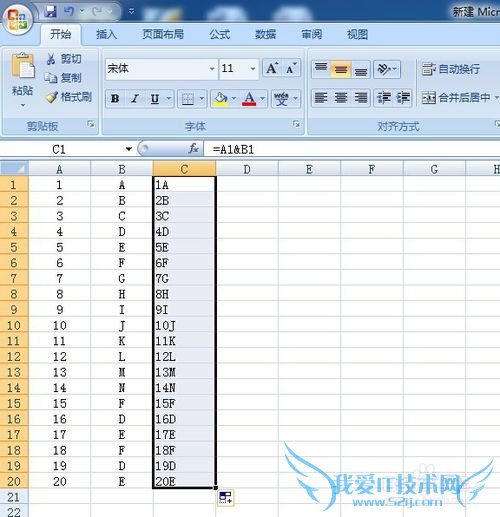Click the phonetic guide 文 icon
This screenshot has height=517, width=500.
pos(281,99)
